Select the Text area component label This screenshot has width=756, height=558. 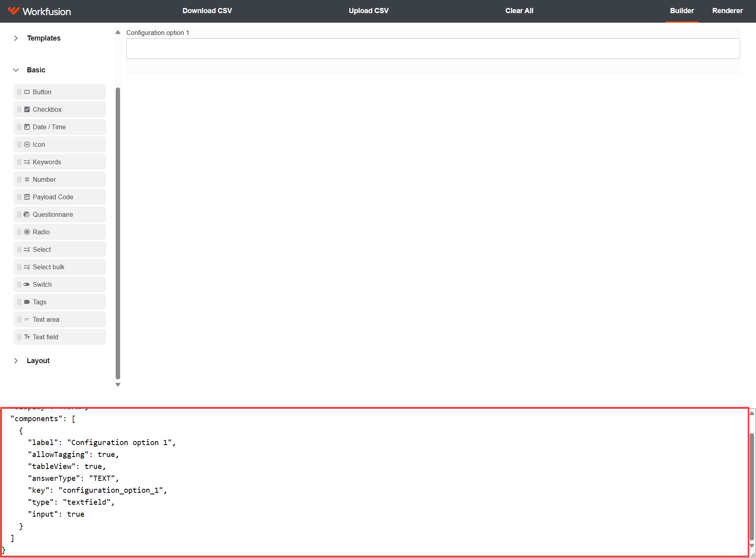click(46, 319)
